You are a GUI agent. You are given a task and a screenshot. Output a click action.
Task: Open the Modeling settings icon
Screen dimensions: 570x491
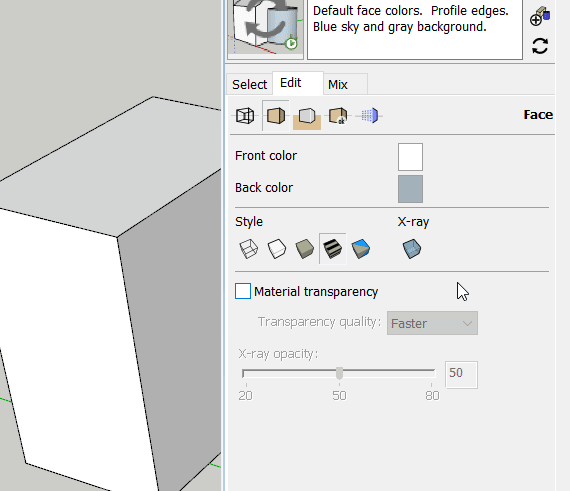coord(369,116)
